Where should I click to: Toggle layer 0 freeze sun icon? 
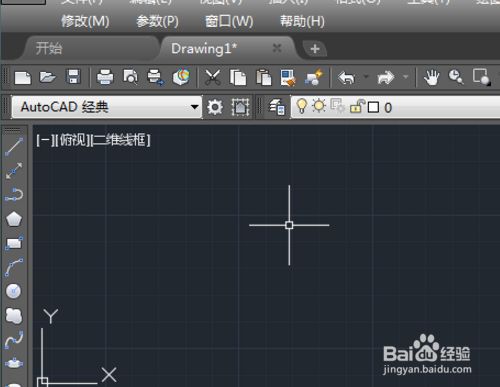319,106
